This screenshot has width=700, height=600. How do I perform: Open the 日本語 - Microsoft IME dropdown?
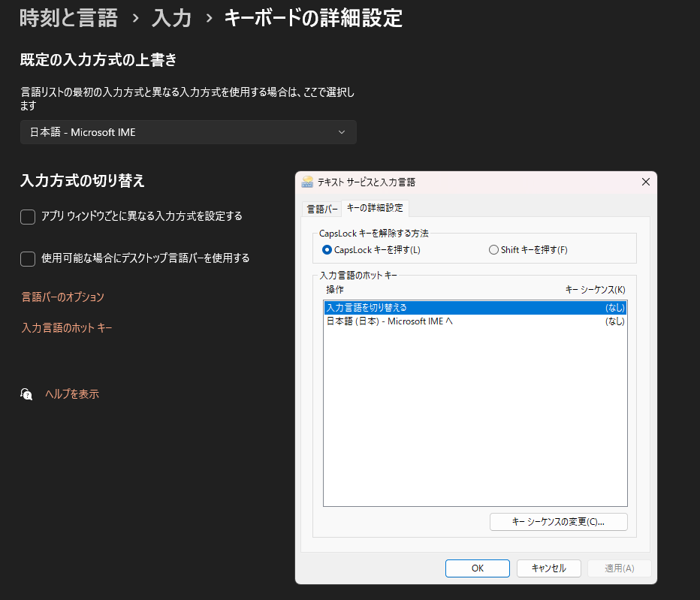click(188, 132)
